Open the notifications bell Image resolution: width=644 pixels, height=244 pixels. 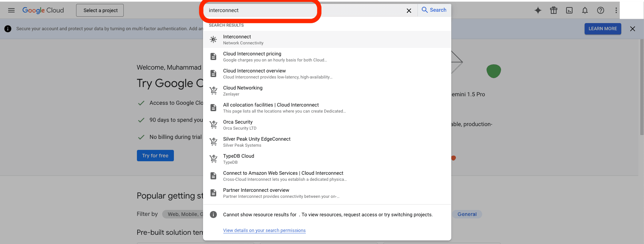585,10
